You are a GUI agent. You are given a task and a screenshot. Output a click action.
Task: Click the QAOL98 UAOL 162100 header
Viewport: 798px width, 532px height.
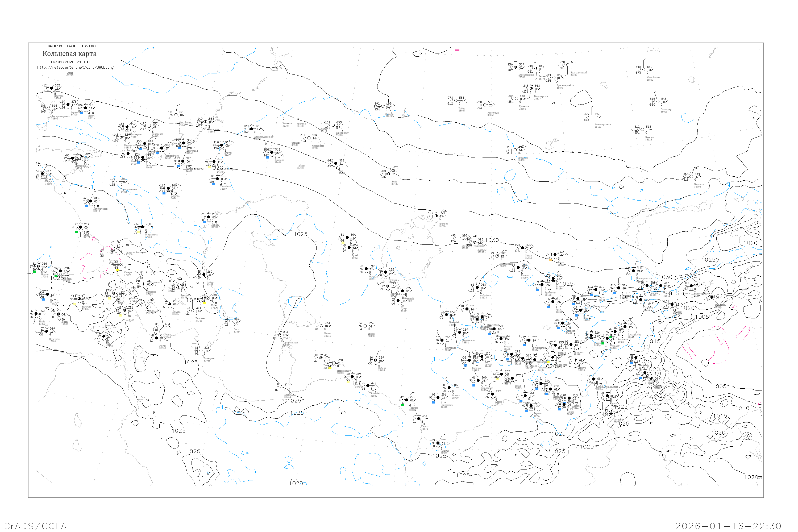[71, 46]
